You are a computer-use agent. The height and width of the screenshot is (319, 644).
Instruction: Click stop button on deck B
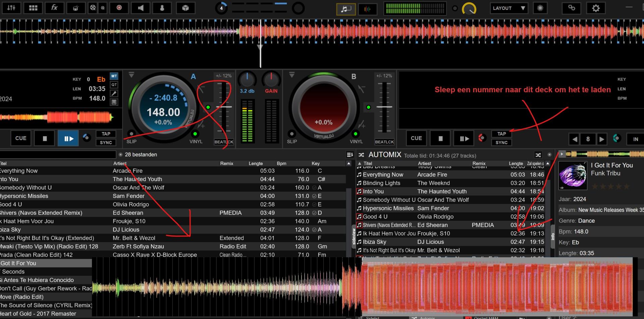[x=440, y=138]
